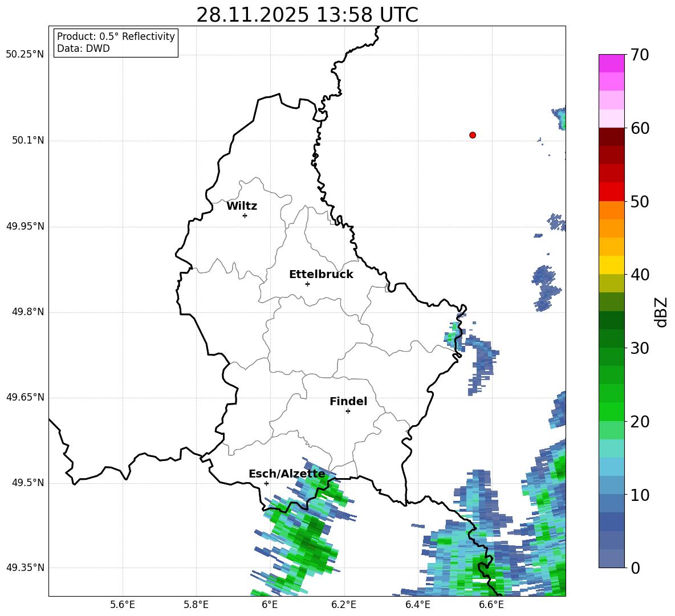Click the 28.11.2025 13:58 UTC title

pos(307,15)
